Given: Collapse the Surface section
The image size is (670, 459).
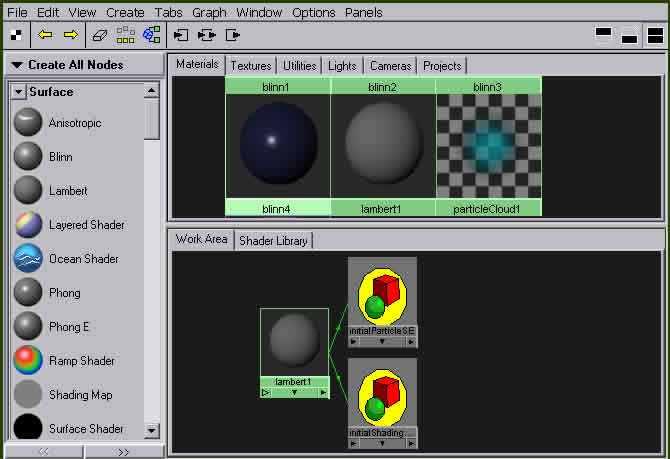Looking at the screenshot, I should [x=19, y=92].
